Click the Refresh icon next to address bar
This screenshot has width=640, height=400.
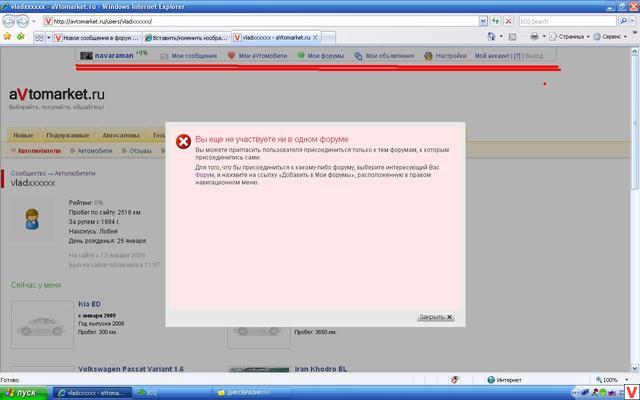coord(496,21)
